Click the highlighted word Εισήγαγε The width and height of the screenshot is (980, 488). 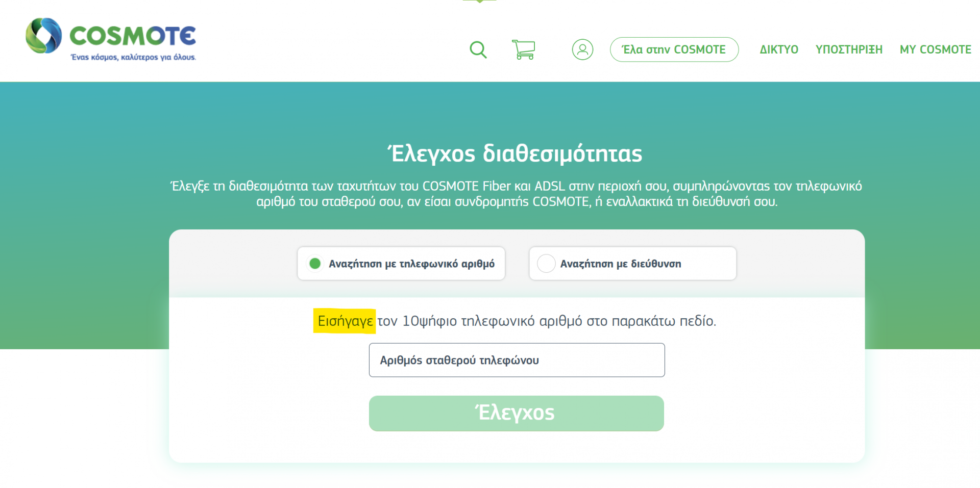tap(345, 321)
